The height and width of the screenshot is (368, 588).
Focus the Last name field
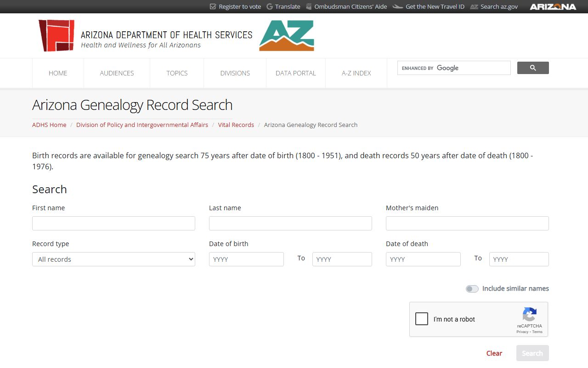click(290, 223)
